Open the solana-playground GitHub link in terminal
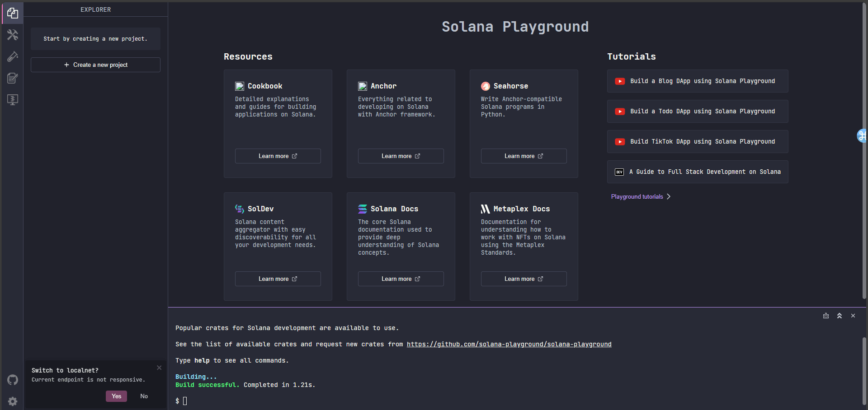868x410 pixels. tap(509, 344)
